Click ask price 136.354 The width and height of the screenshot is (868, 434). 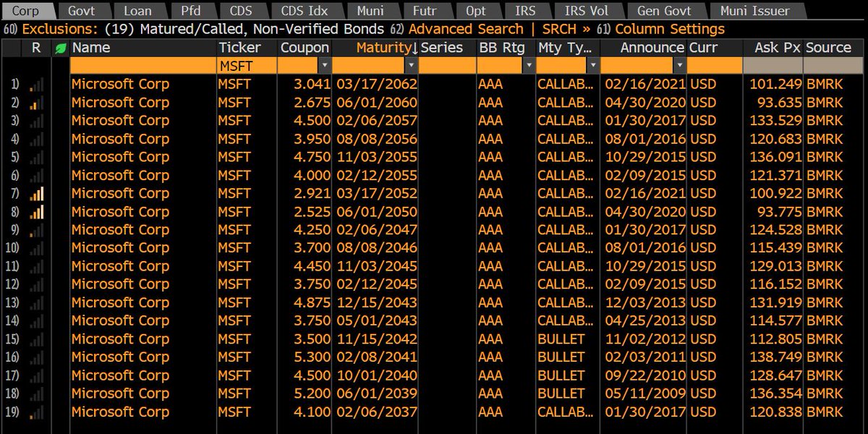tap(775, 394)
